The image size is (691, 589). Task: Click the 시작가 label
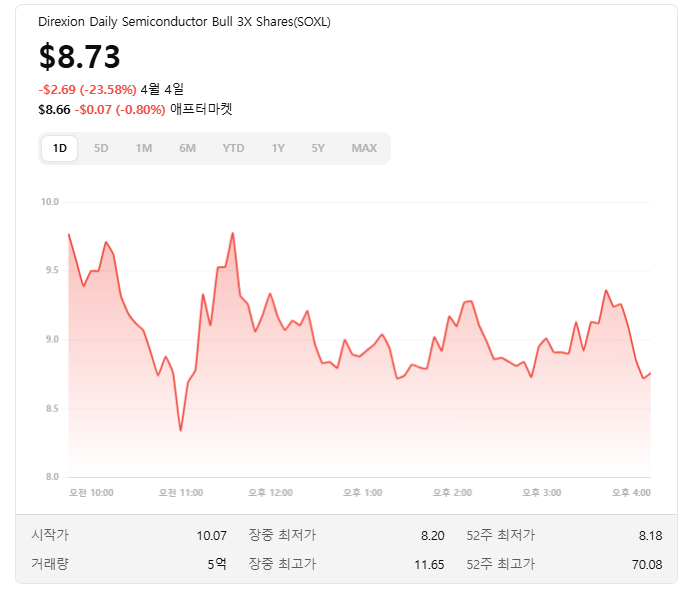coord(50,535)
